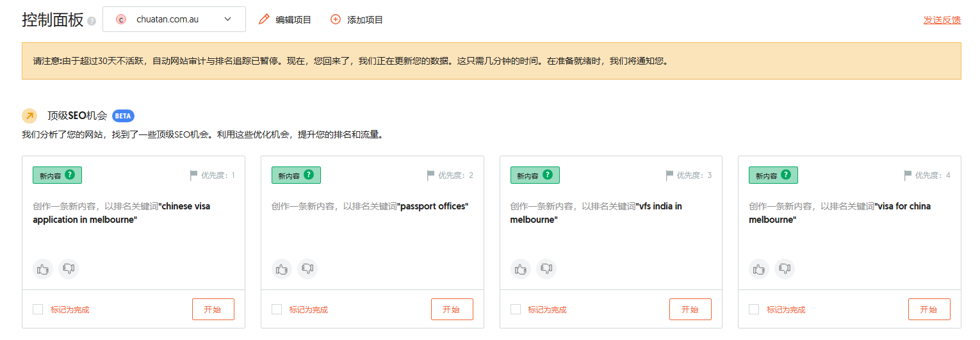Open the 发送反馈 feedback link
This screenshot has width=980, height=340.
[x=942, y=20]
